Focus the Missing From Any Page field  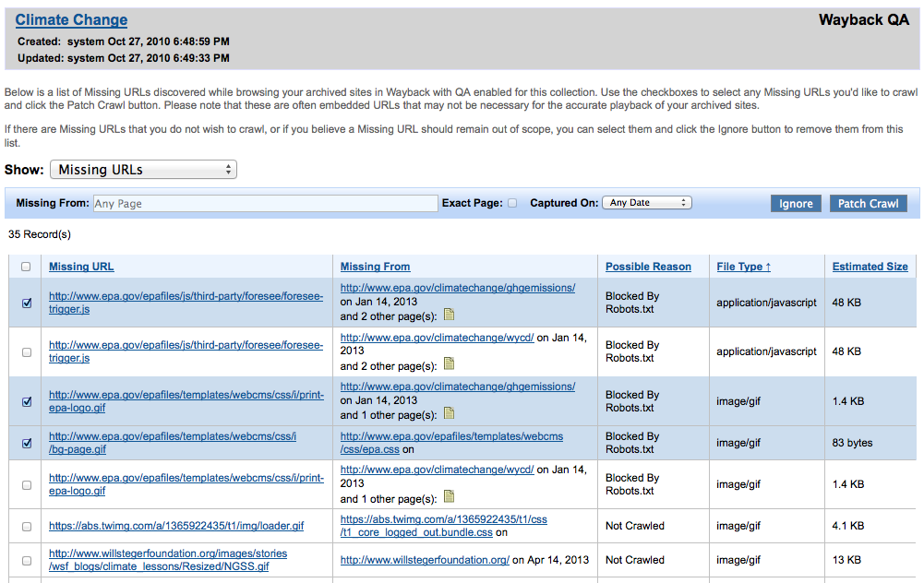pyautogui.click(x=265, y=203)
